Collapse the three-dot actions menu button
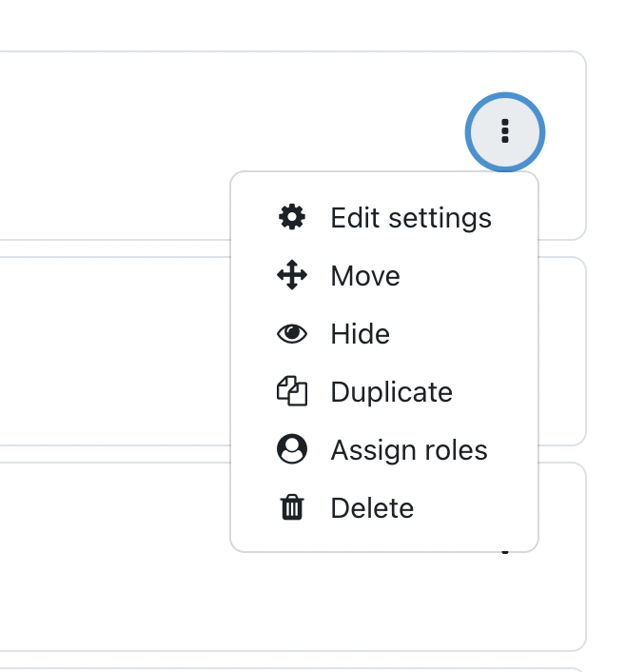The height and width of the screenshot is (672, 626). pos(505,132)
